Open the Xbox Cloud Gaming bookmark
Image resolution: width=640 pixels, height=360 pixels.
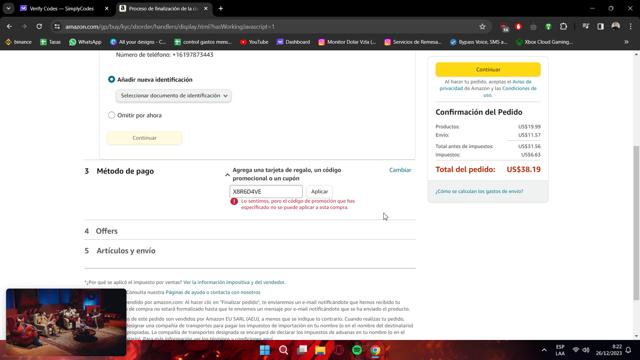pos(544,42)
